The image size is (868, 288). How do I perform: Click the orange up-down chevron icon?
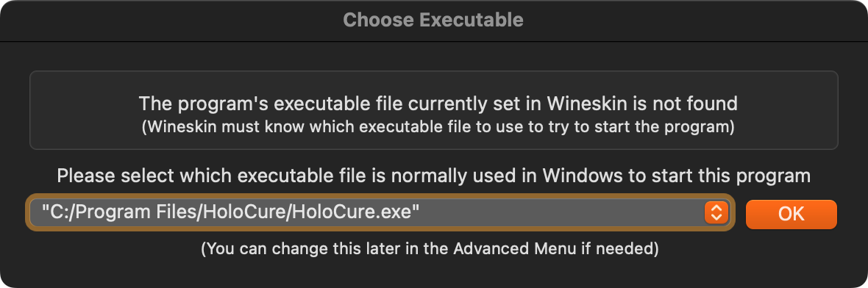tap(716, 212)
